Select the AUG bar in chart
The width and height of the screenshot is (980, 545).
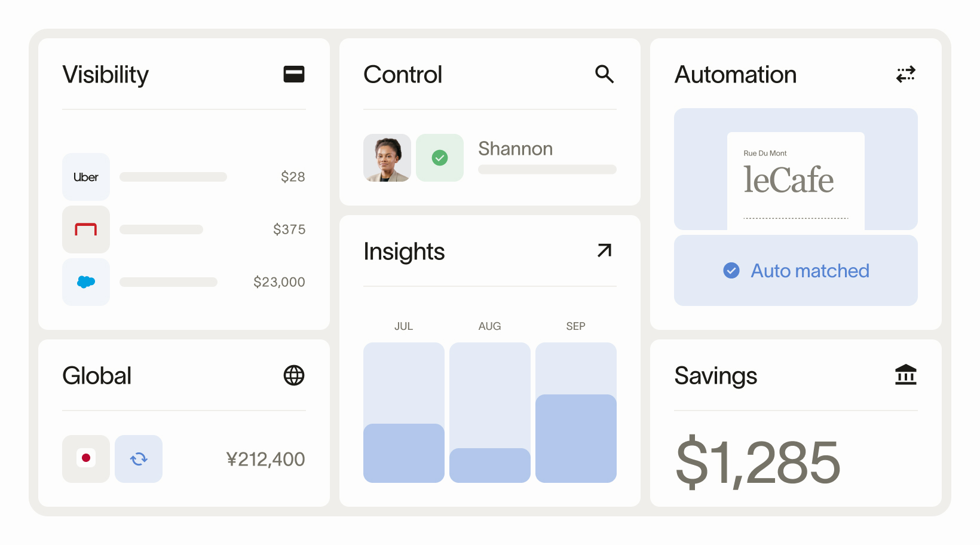[x=490, y=412]
